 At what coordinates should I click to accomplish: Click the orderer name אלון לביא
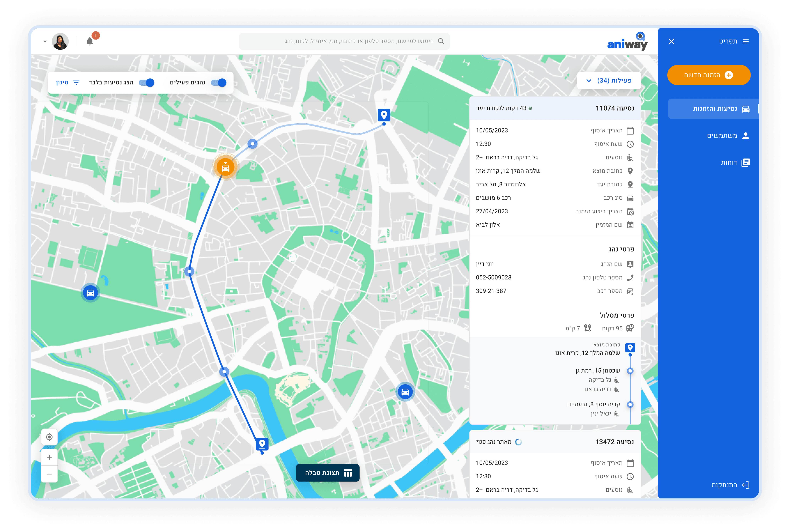point(488,225)
